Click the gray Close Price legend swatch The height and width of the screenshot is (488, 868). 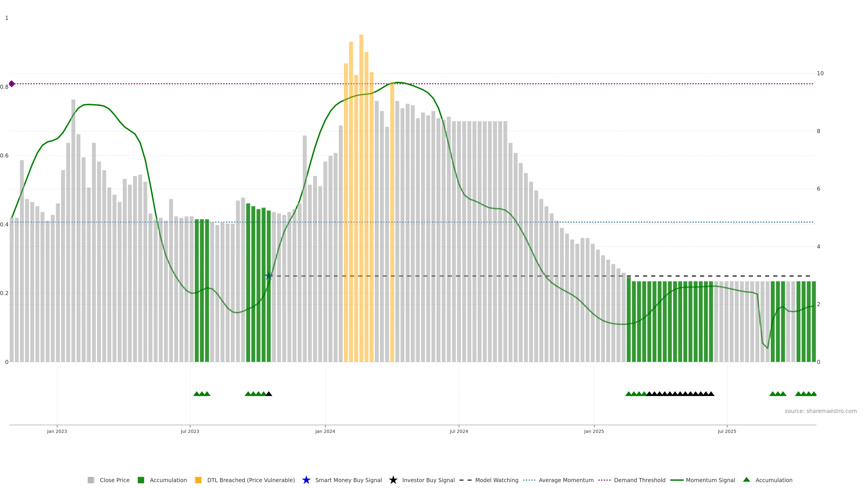[x=91, y=480]
